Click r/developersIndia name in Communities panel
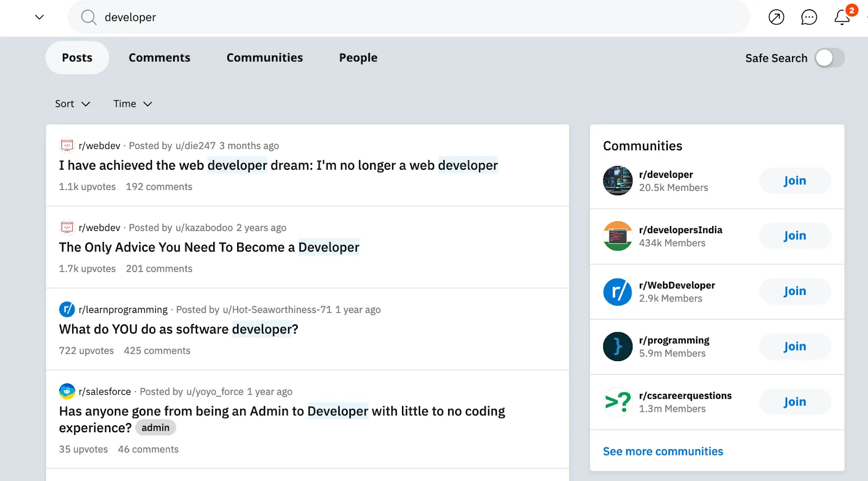868x481 pixels. (680, 229)
